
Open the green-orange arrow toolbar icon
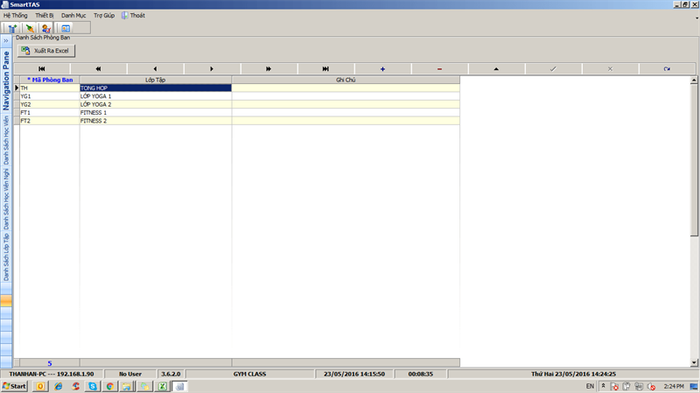pyautogui.click(x=29, y=28)
